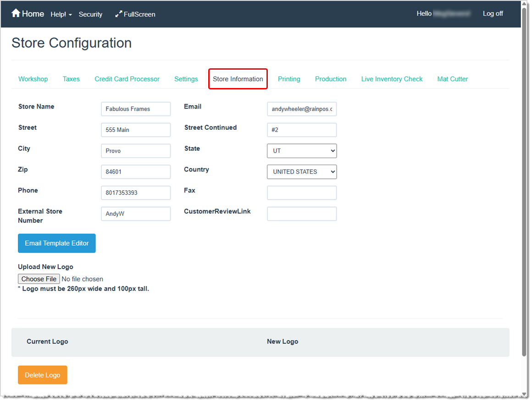Viewport: 532px width, 402px height.
Task: Open the State dropdown
Action: click(301, 151)
